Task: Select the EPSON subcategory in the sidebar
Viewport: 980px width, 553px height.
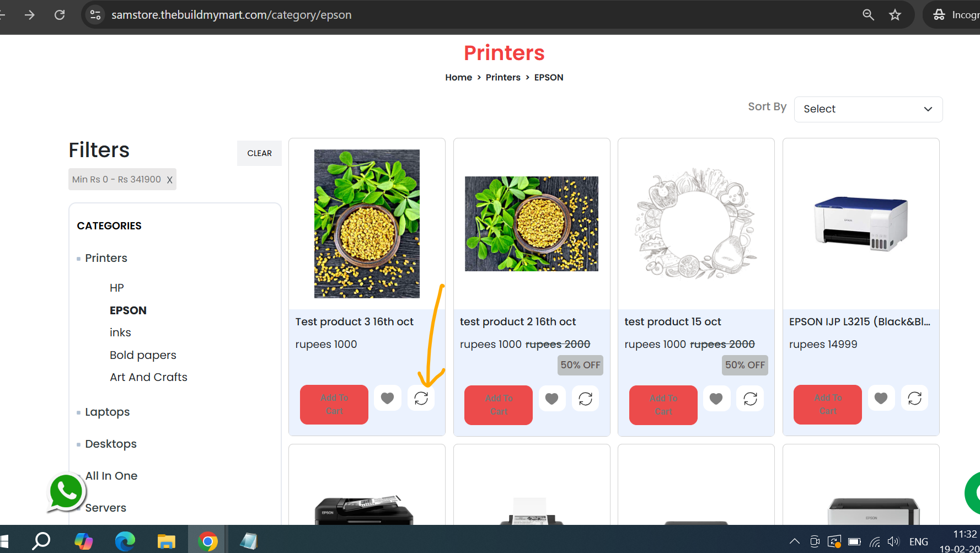Action: click(128, 310)
